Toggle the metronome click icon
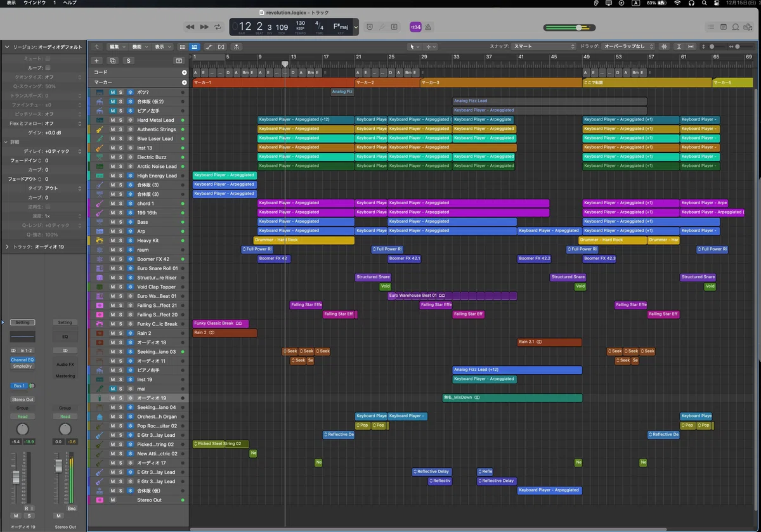 [x=428, y=27]
